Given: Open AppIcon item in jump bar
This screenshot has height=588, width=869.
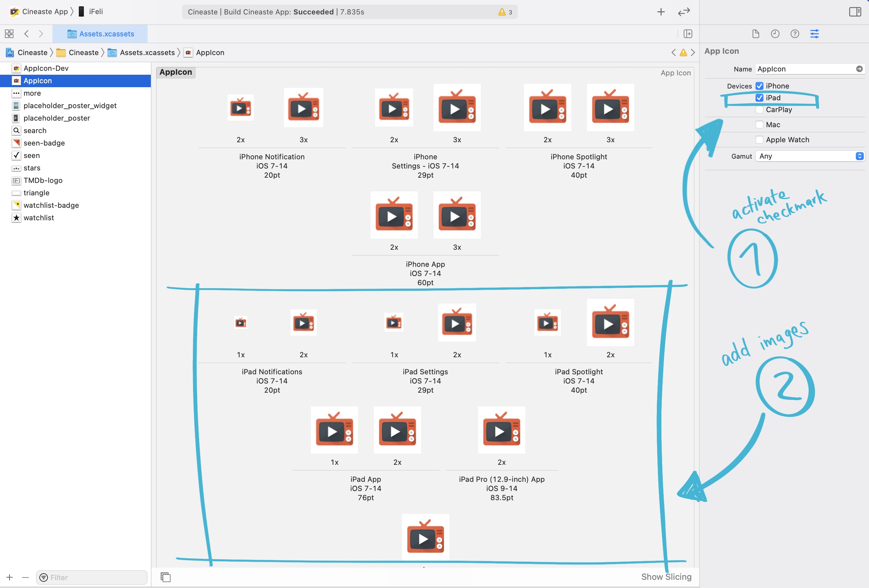Looking at the screenshot, I should [x=204, y=53].
